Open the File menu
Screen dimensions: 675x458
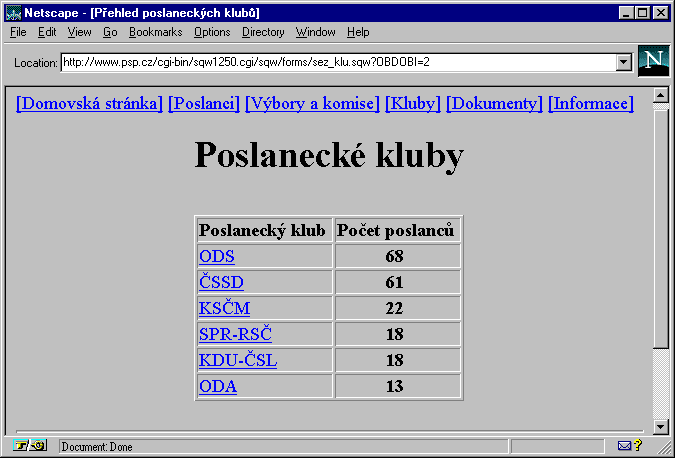tap(18, 32)
